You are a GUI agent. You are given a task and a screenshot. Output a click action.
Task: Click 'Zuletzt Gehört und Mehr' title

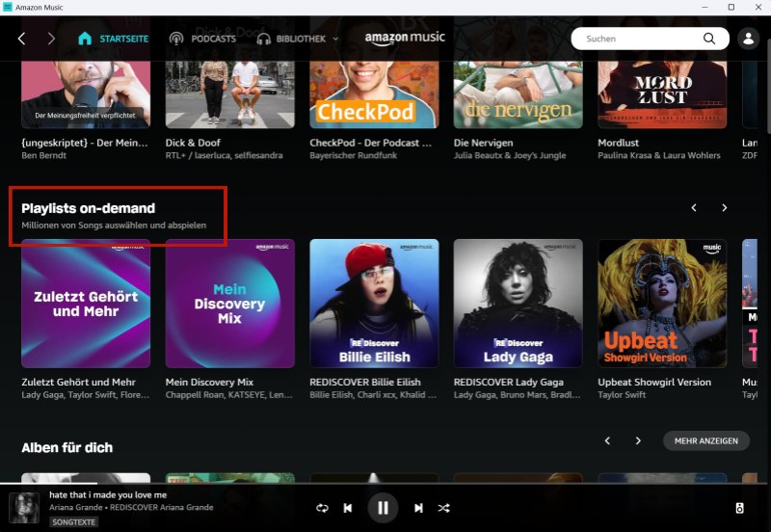click(x=78, y=382)
